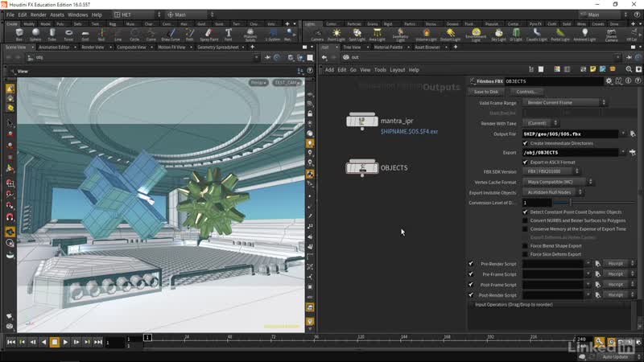The height and width of the screenshot is (362, 644).
Task: Select the Sphere shelf tool
Action: pyautogui.click(x=35, y=35)
